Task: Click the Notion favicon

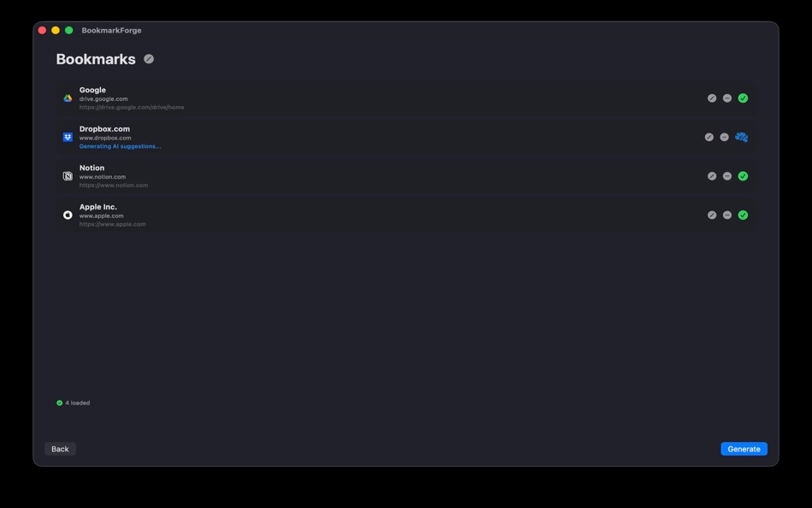Action: [x=67, y=175]
